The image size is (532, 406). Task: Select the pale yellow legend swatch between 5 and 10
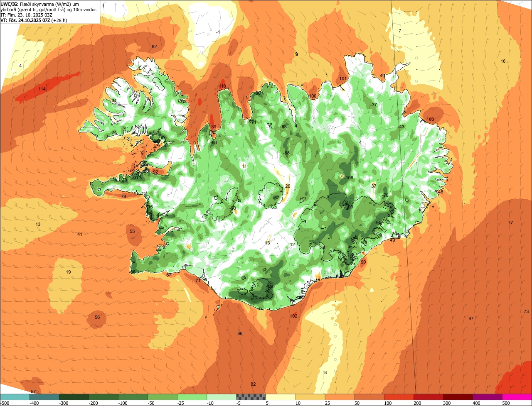click(x=281, y=397)
